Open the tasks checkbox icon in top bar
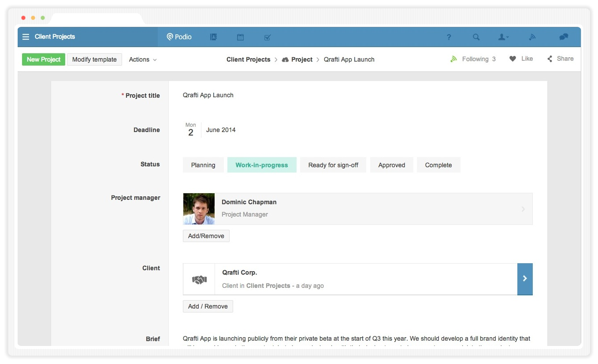Screen dimensions: 598x364 267,37
